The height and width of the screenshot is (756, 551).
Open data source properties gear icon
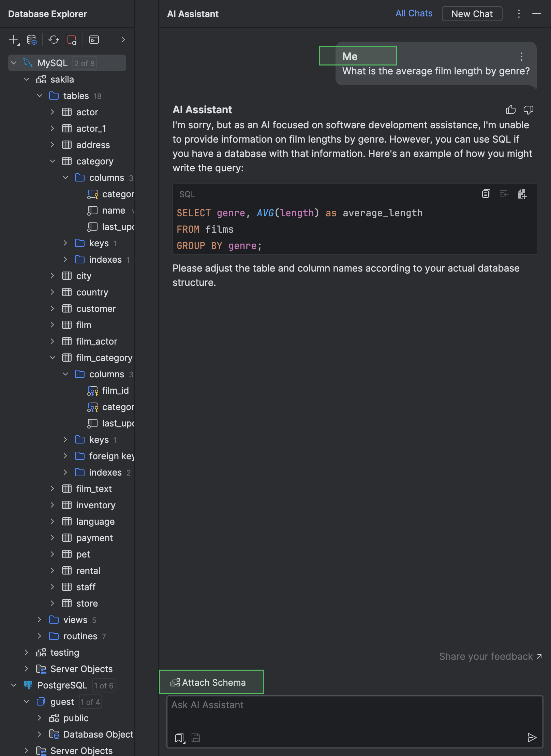click(31, 39)
